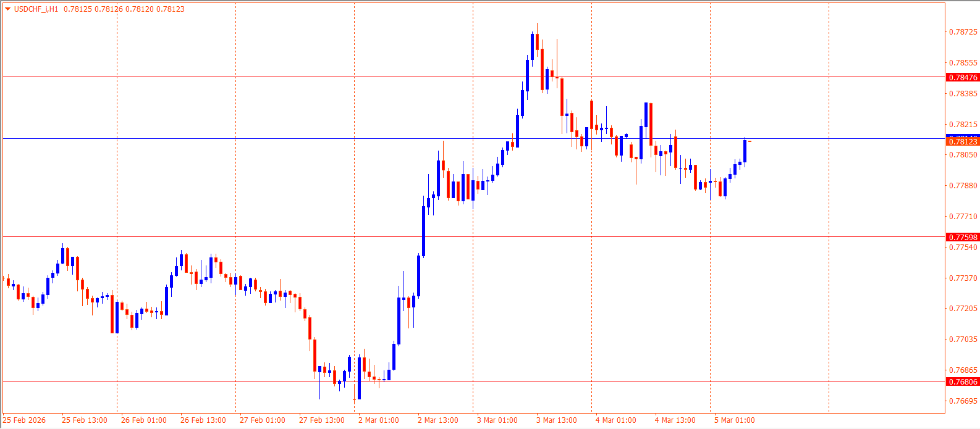Select the red horizontal line at 0.78476
Viewport: 980px width, 429px height.
click(474, 77)
